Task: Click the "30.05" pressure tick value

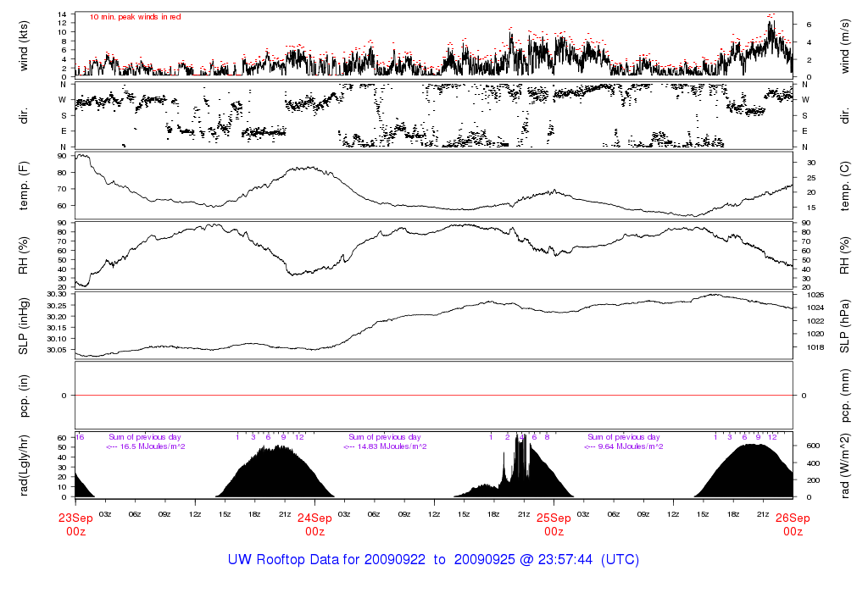Action: [x=57, y=350]
